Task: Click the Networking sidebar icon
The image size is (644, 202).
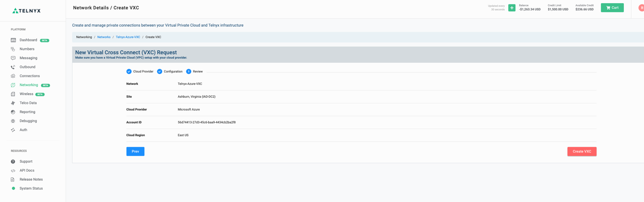Action: 13,85
